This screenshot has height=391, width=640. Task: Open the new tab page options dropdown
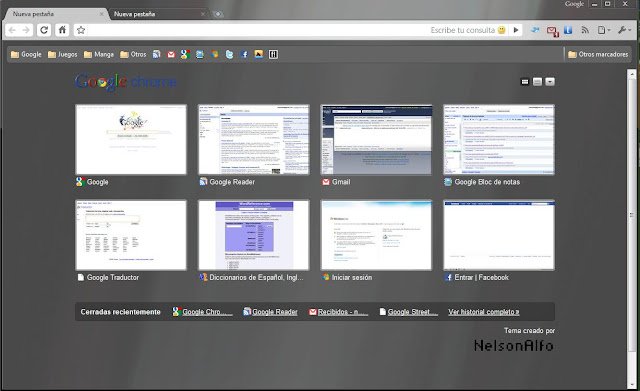(x=550, y=82)
